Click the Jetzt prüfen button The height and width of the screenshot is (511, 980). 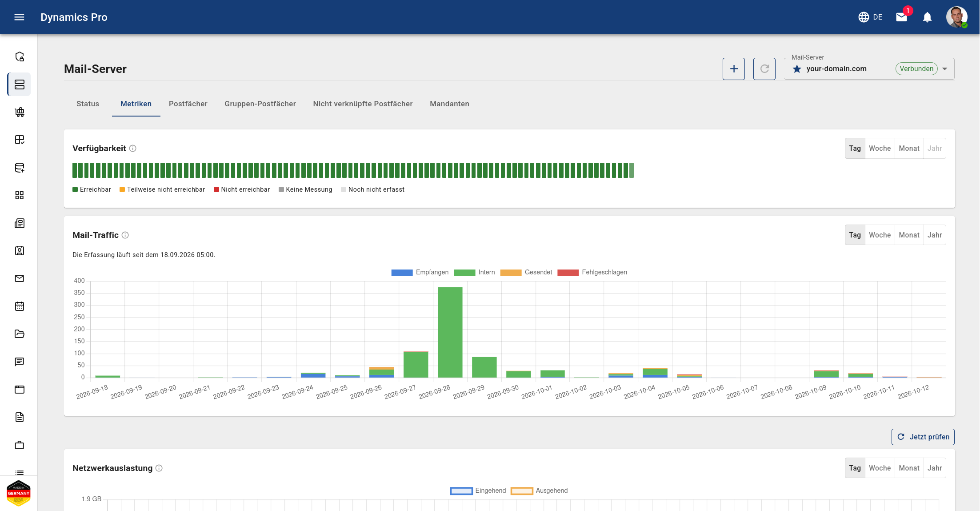click(x=923, y=437)
